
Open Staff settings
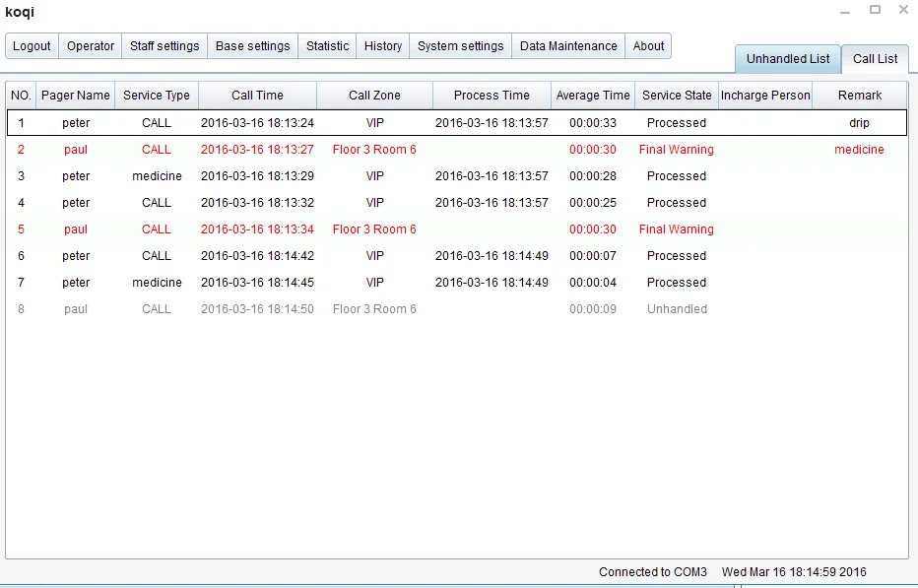(164, 46)
